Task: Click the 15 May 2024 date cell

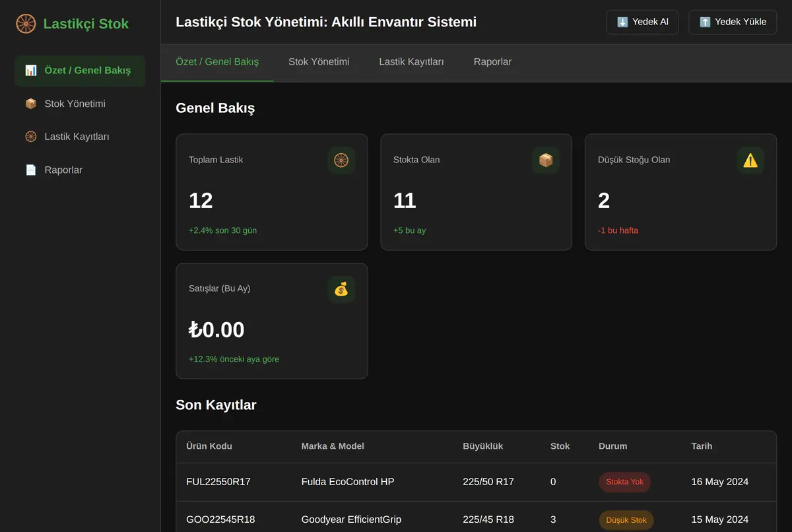Action: (x=719, y=520)
